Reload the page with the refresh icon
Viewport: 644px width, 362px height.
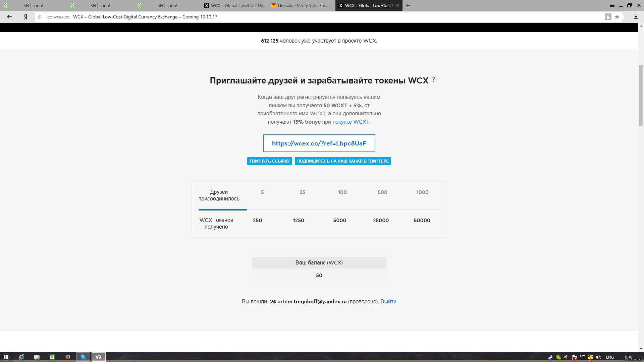point(40,17)
